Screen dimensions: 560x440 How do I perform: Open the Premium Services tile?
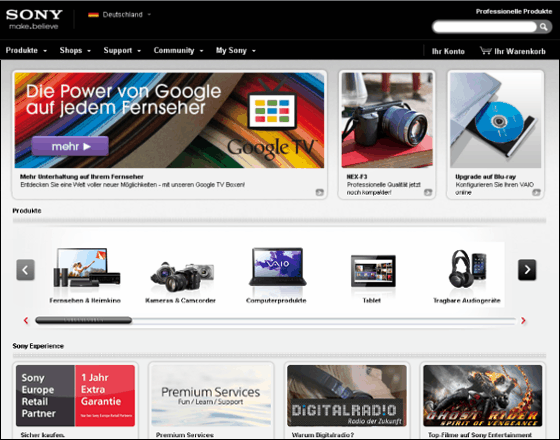pos(211,395)
